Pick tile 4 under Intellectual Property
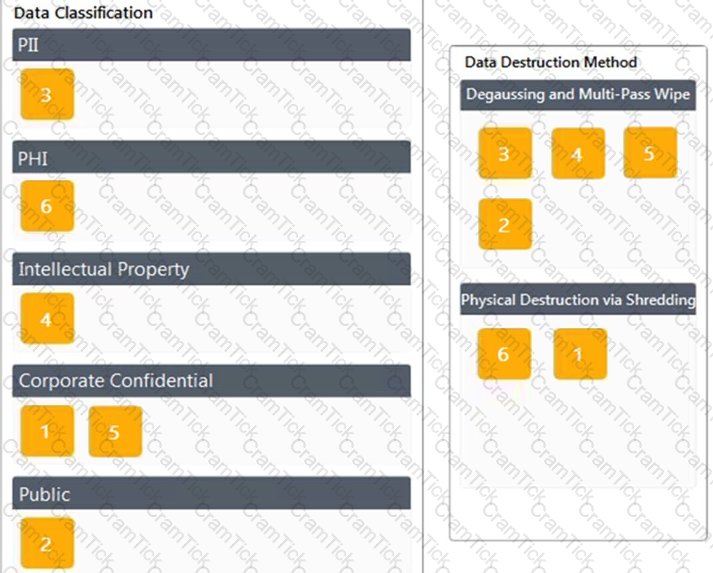The image size is (713, 573). coord(47,318)
